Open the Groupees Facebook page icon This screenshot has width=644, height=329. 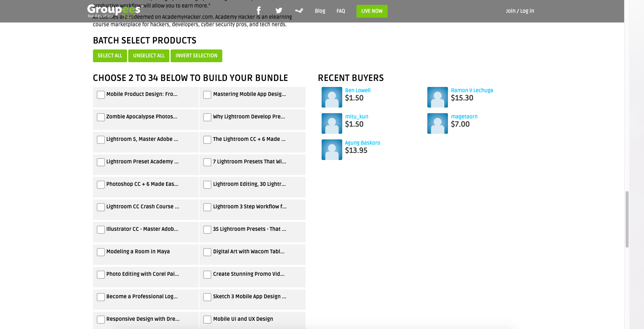(258, 10)
